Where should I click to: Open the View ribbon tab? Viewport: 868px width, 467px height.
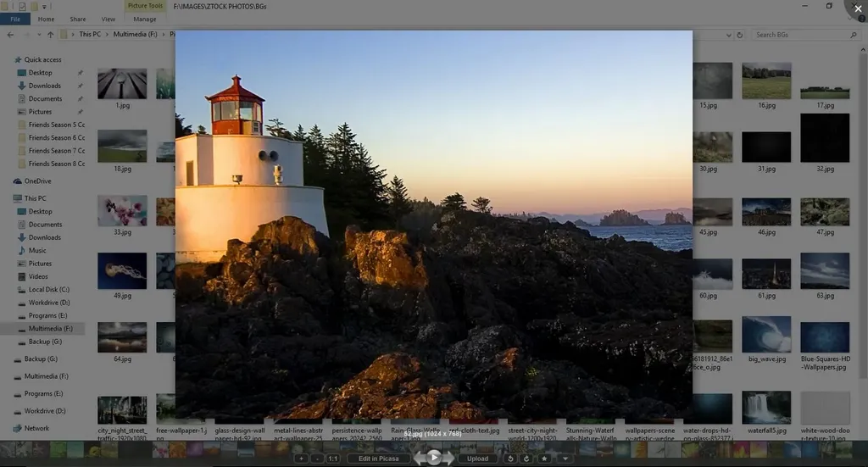(x=108, y=19)
